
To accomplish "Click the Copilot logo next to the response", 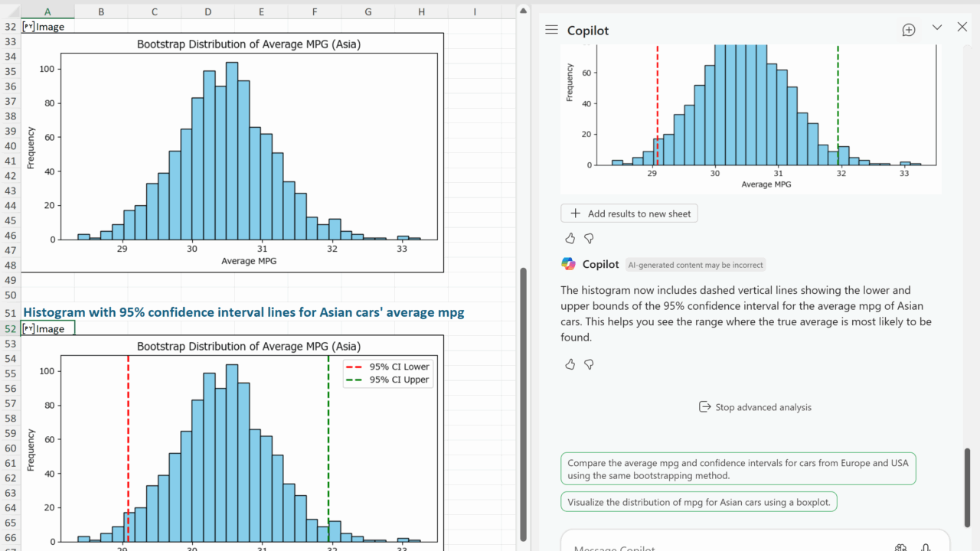I will click(568, 264).
